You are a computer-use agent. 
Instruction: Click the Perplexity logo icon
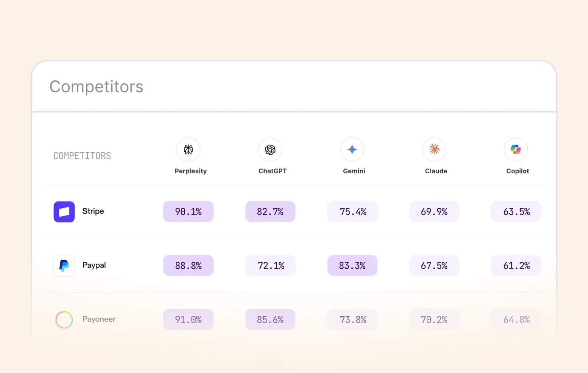(x=188, y=150)
